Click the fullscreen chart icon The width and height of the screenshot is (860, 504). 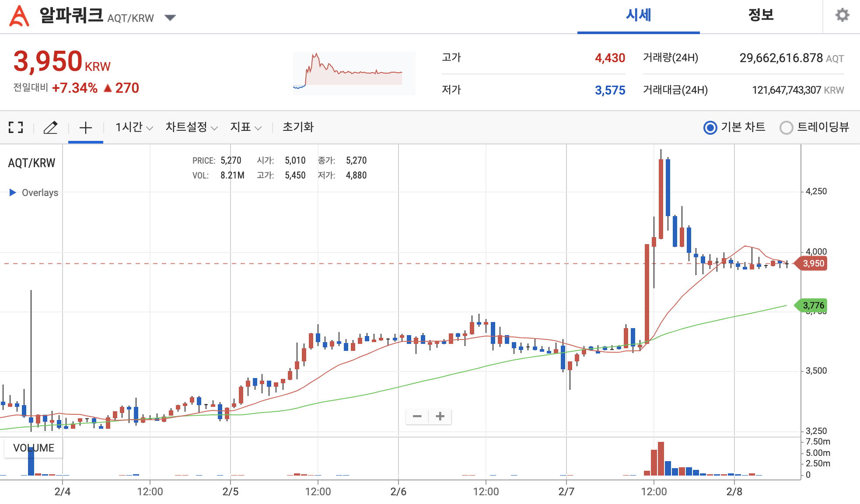16,127
